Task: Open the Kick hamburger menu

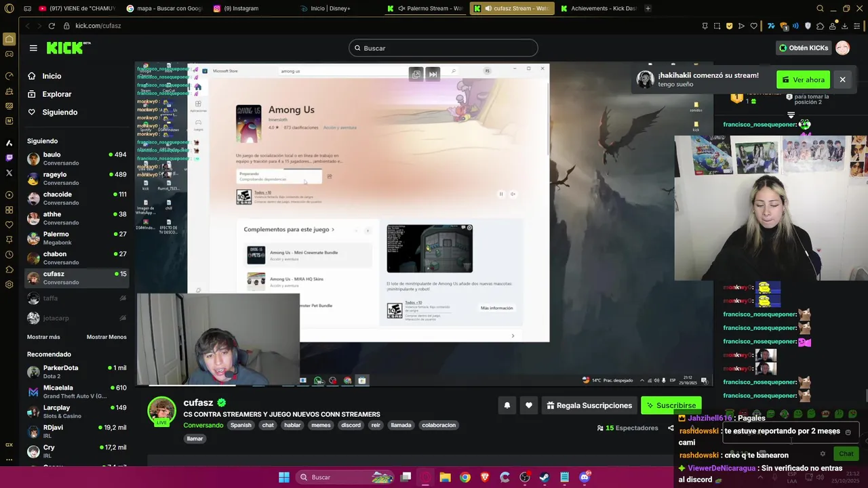Action: [x=33, y=48]
